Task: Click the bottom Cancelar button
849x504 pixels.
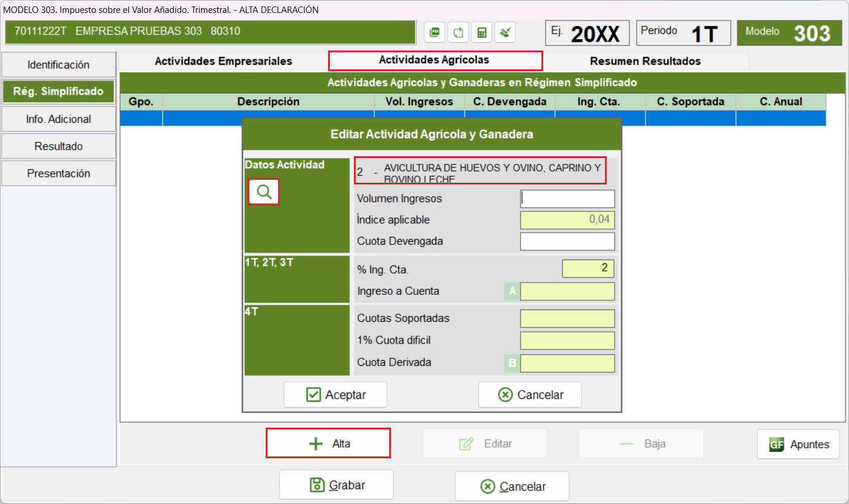Action: point(512,486)
